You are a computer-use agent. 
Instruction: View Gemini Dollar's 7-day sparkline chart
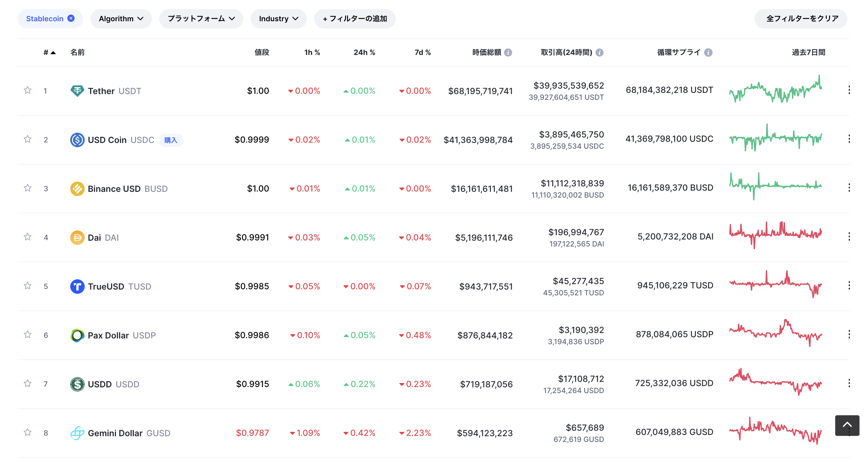pyautogui.click(x=775, y=431)
